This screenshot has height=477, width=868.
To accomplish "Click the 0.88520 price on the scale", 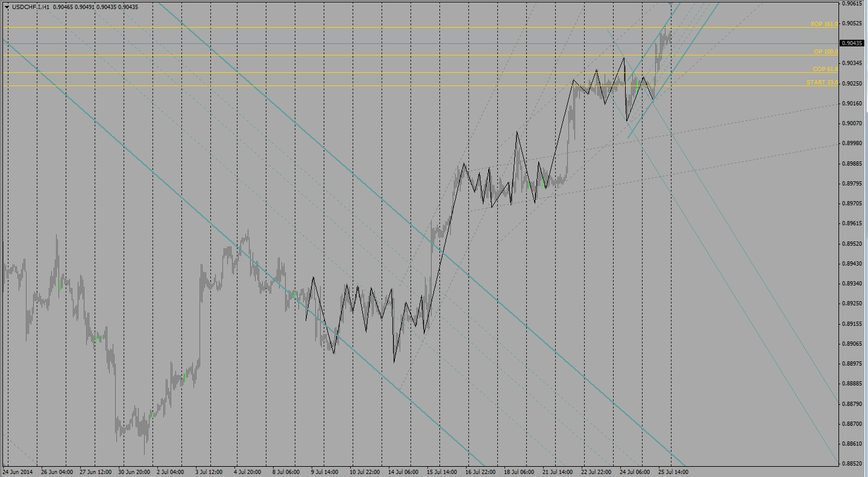I will [x=852, y=464].
